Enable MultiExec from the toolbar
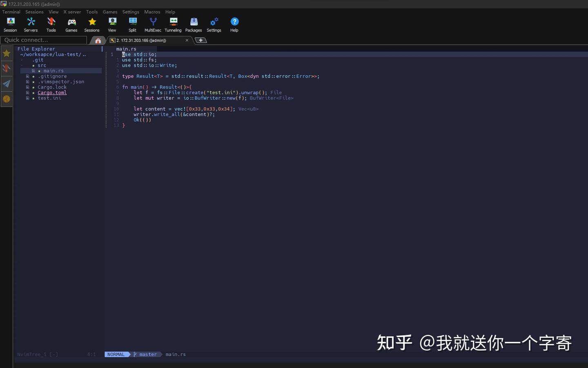This screenshot has width=588, height=368. coord(153,25)
